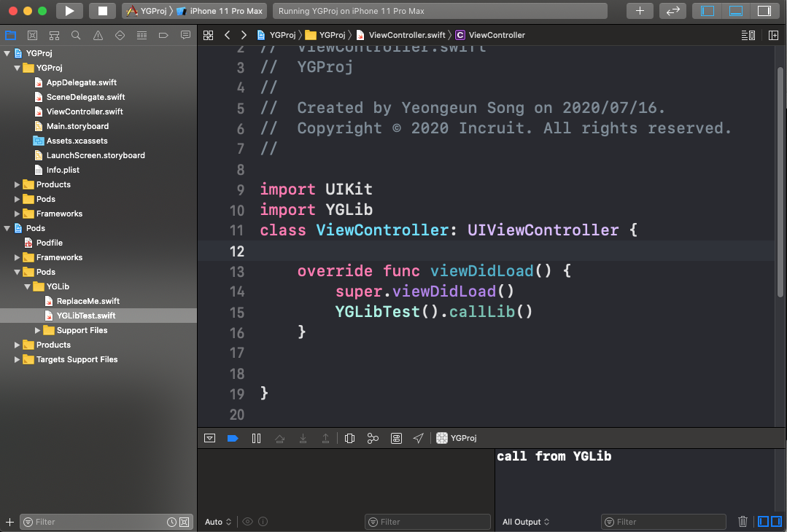
Task: Clear console with trash icon
Action: (x=743, y=522)
